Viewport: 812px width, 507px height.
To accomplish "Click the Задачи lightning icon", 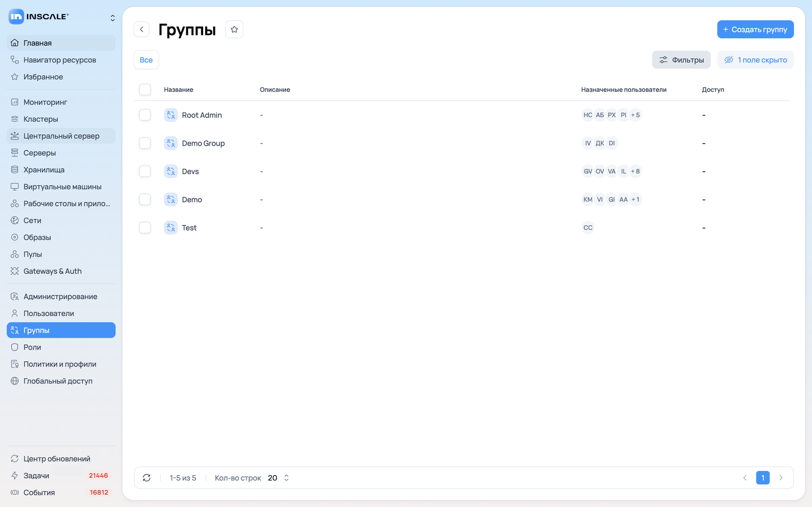I will click(15, 475).
